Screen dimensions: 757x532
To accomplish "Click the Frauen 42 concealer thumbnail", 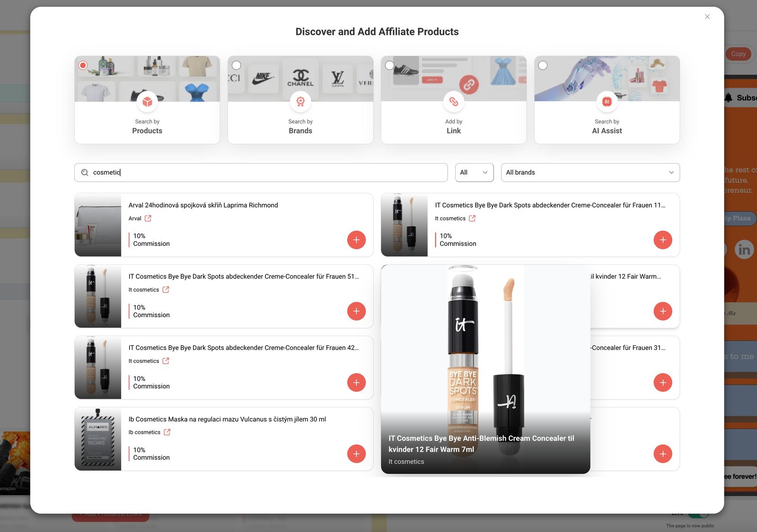I will [x=98, y=367].
